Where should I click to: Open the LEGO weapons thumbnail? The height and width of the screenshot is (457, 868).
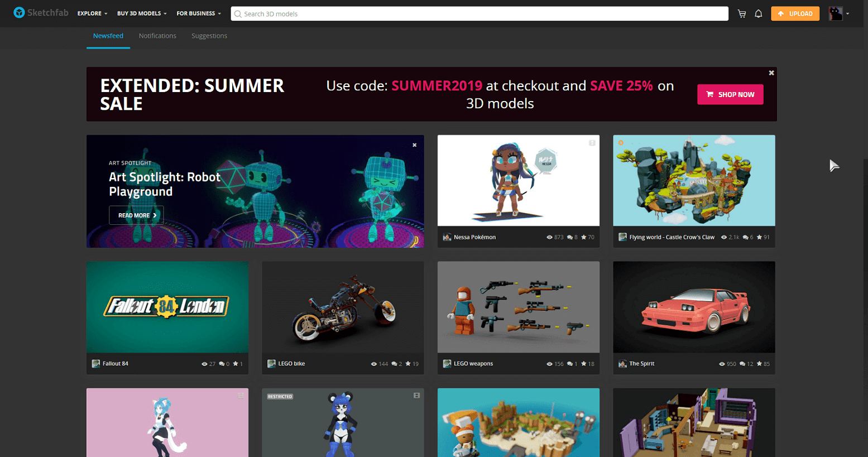[519, 307]
